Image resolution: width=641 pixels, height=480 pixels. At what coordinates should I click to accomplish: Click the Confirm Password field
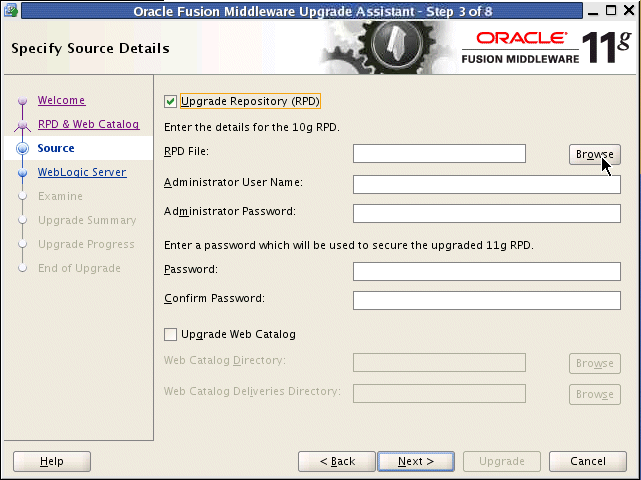pos(487,301)
